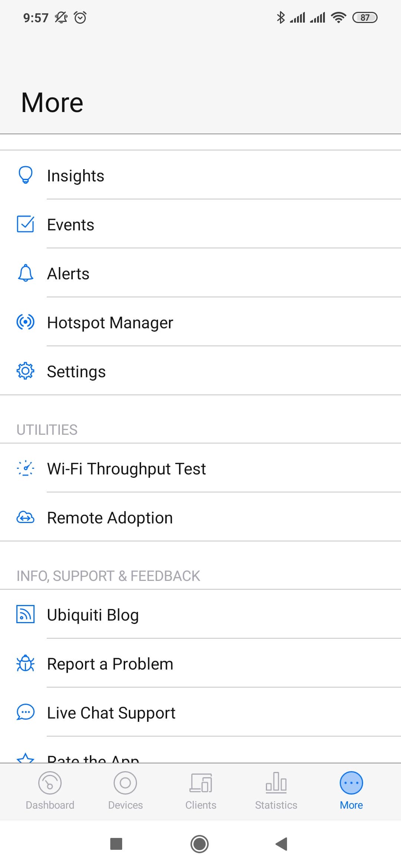This screenshot has width=401, height=868.
Task: Tap the Insights lightbulb icon
Action: click(25, 175)
